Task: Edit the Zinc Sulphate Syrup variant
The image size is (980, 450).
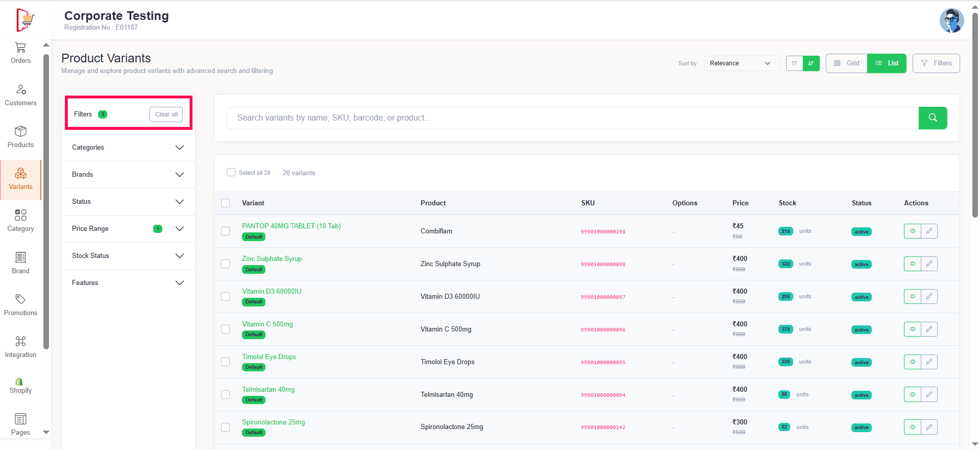Action: [929, 264]
